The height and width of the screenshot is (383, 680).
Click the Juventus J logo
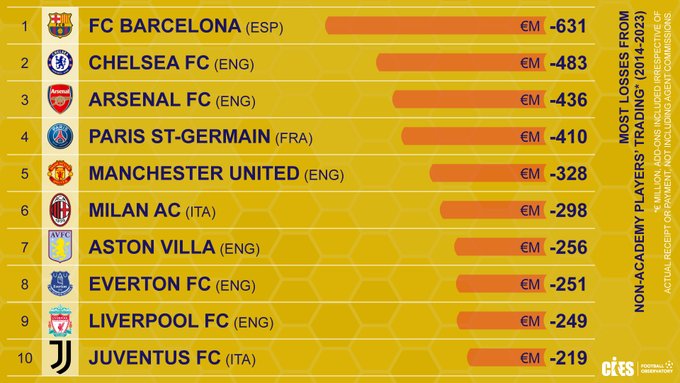pyautogui.click(x=60, y=357)
